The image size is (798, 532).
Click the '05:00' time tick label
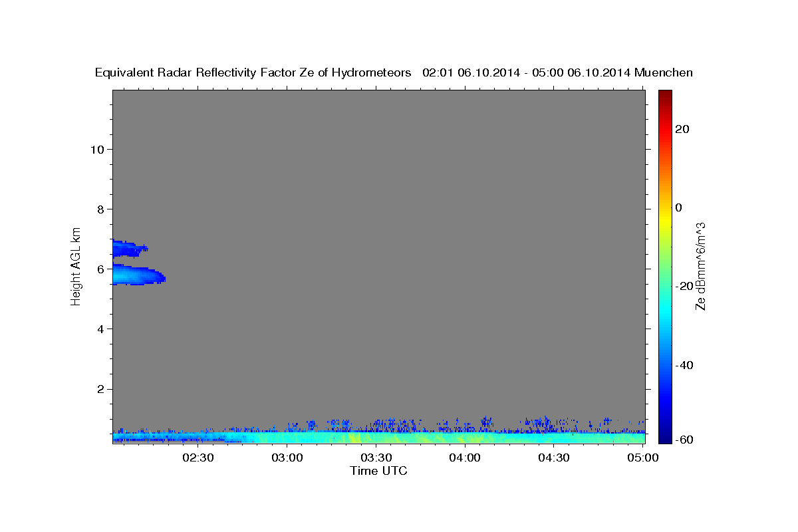coord(643,458)
